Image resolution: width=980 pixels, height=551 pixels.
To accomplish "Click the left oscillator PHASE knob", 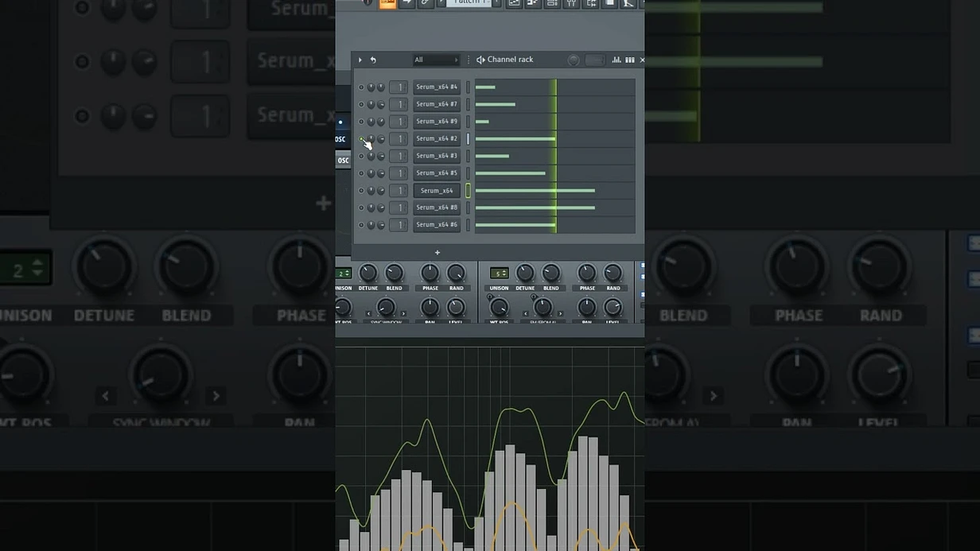I will tap(430, 274).
